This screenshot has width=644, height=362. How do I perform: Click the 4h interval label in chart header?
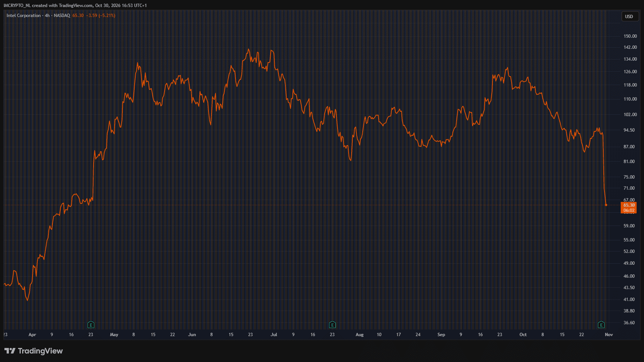[x=47, y=16]
